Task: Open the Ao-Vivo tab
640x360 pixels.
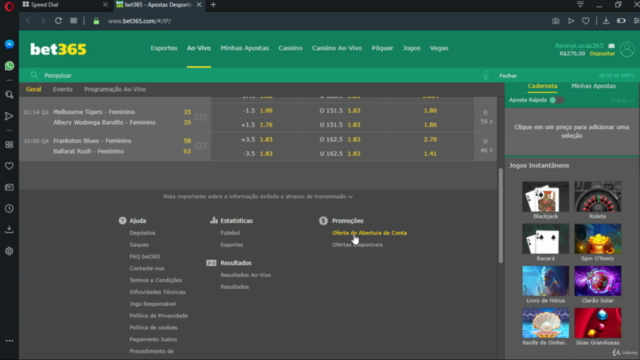Action: (199, 48)
